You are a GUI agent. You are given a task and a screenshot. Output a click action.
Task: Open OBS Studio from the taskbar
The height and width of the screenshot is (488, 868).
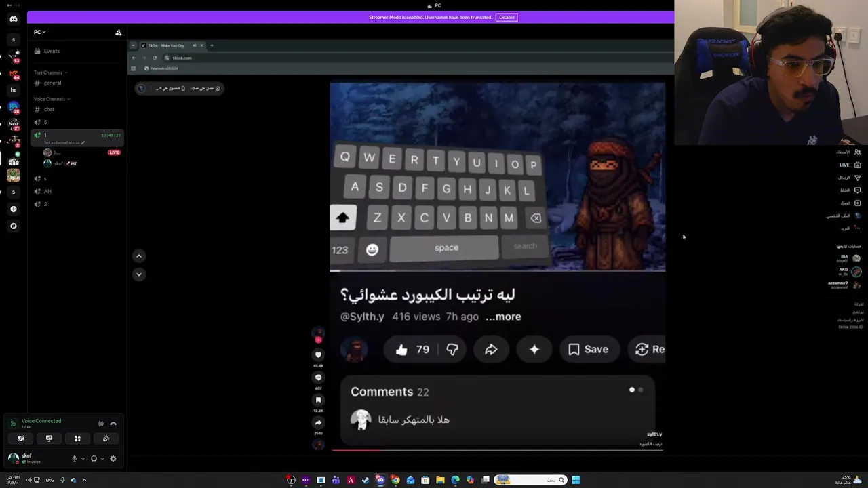(291, 480)
